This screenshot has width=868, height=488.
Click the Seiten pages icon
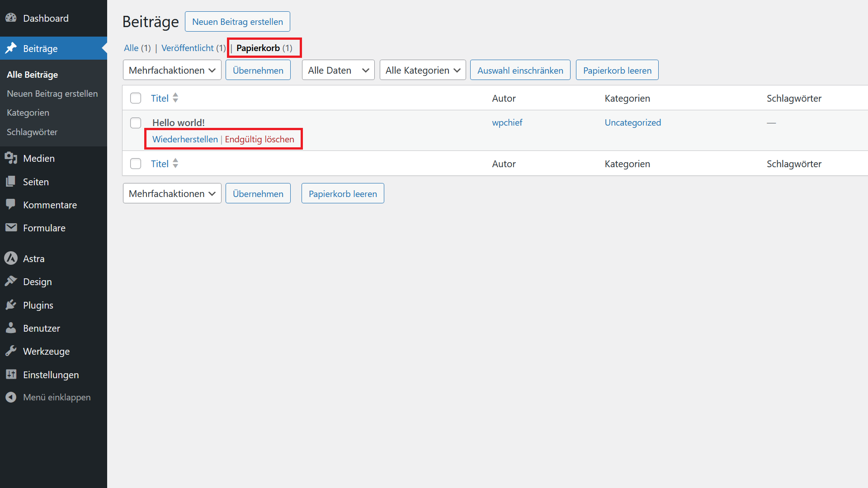coord(11,182)
